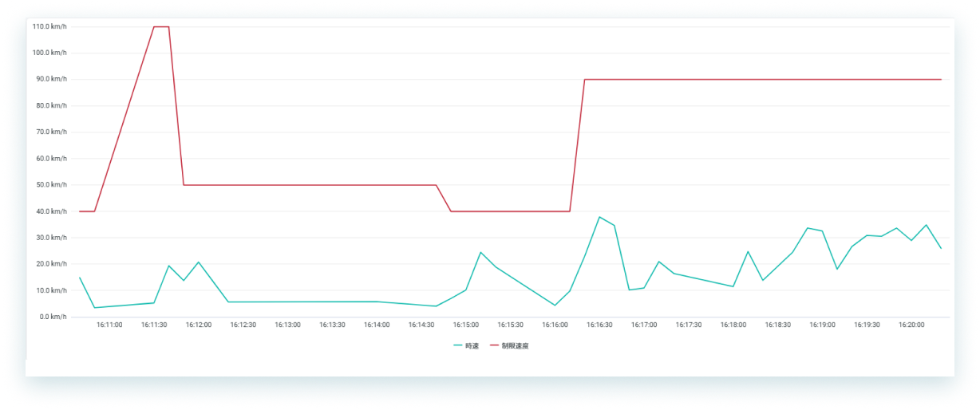Click the 16:15:00 time axis label
The image size is (980, 410).
[x=466, y=325]
